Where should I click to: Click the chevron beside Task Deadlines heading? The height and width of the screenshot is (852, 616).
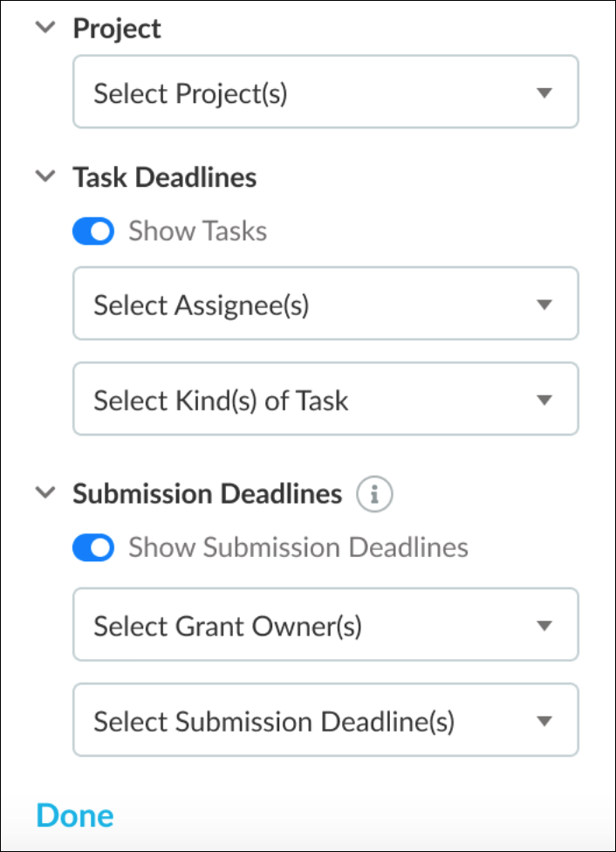click(x=45, y=176)
